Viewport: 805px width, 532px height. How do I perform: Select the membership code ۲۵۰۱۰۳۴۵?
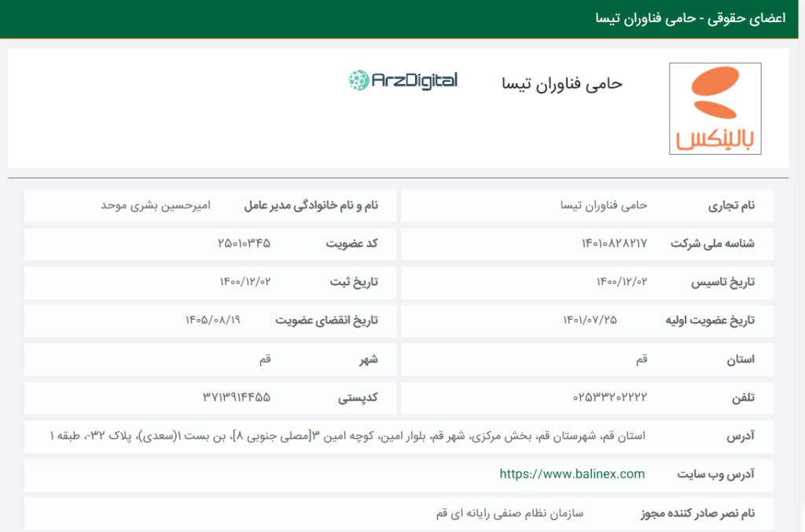tap(244, 243)
